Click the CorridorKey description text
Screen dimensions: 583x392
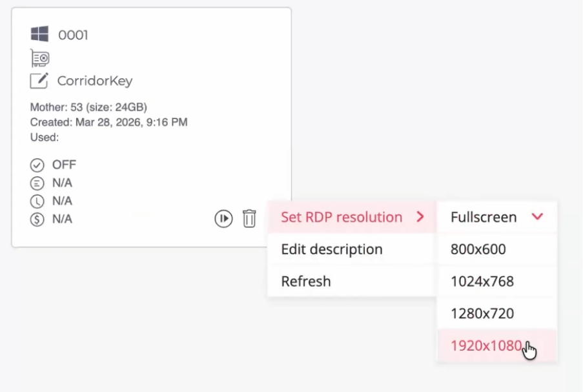click(95, 81)
